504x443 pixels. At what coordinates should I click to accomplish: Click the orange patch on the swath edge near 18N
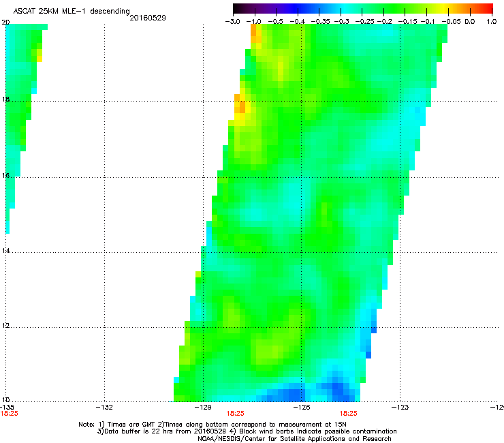click(240, 105)
